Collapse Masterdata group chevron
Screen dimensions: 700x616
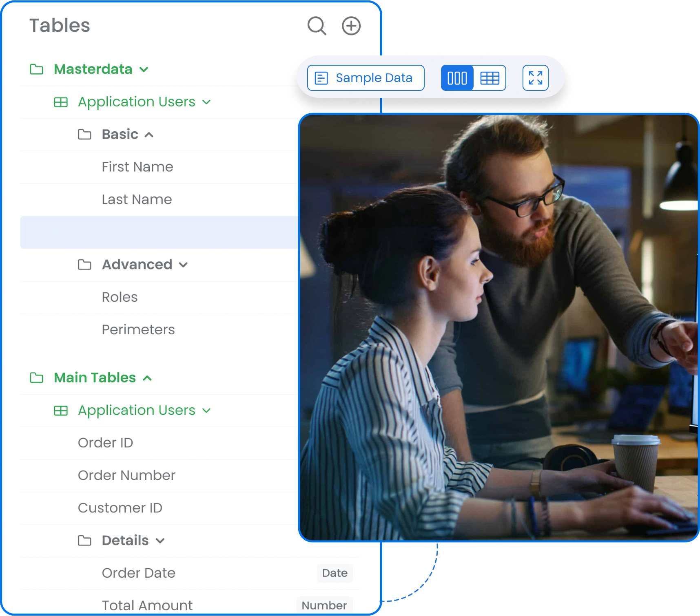[x=144, y=70]
